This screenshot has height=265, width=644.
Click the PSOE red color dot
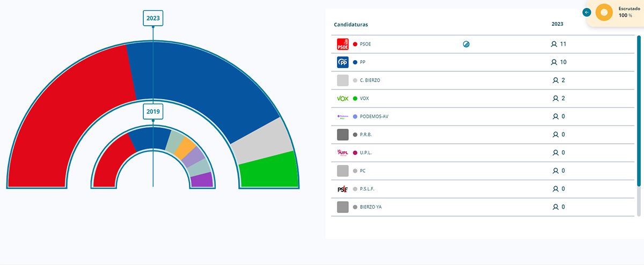pos(355,44)
